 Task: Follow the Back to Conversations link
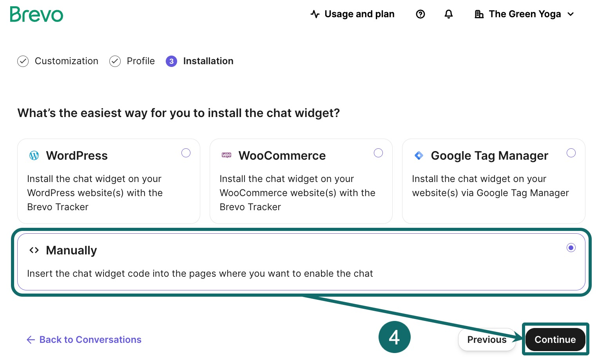(84, 339)
